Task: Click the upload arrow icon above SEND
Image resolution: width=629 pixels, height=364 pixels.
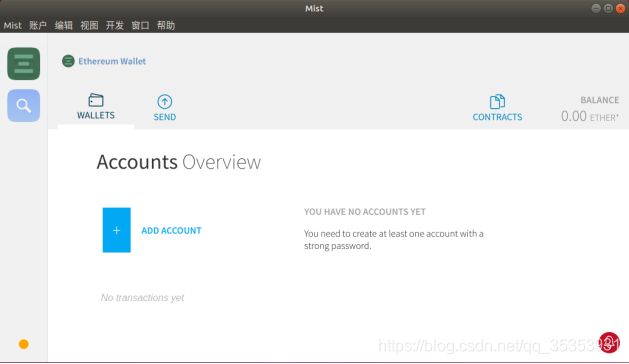Action: pos(164,102)
